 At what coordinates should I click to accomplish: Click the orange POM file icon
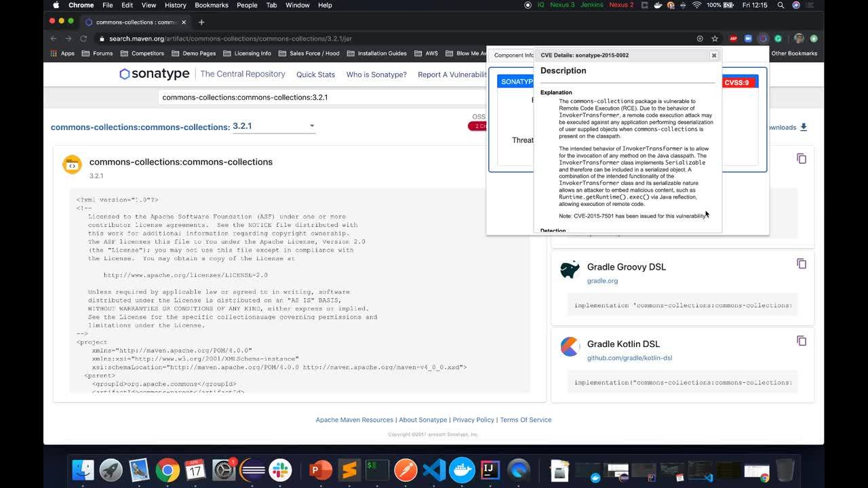72,165
